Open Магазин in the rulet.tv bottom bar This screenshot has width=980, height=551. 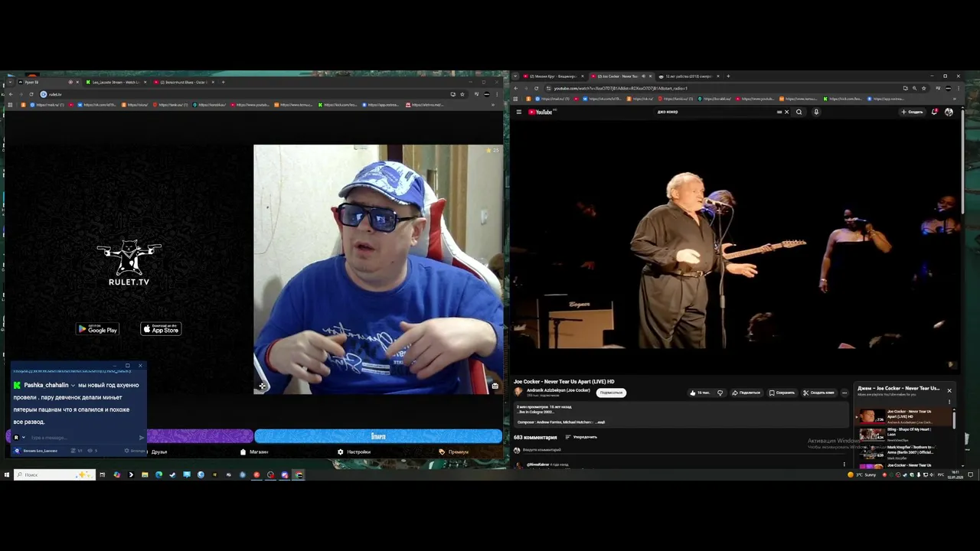click(254, 452)
